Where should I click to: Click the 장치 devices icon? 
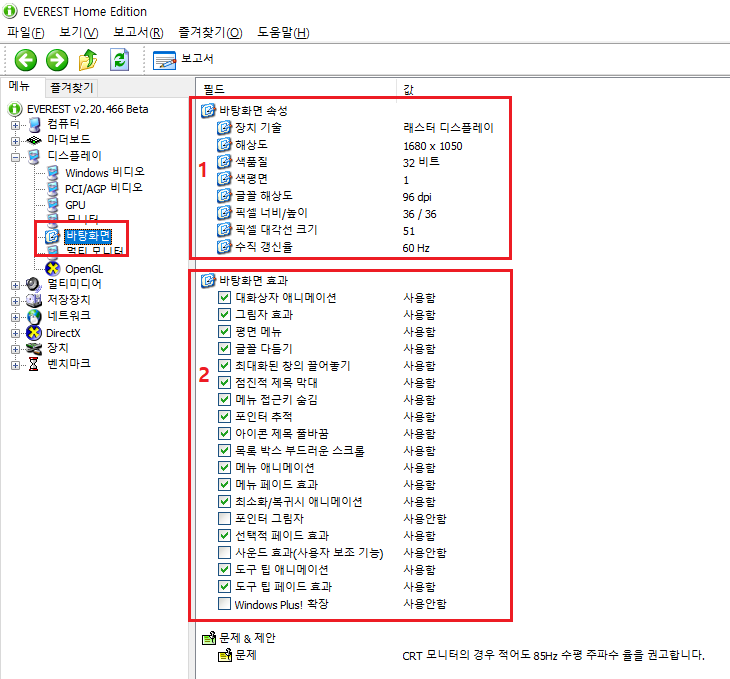tap(34, 348)
